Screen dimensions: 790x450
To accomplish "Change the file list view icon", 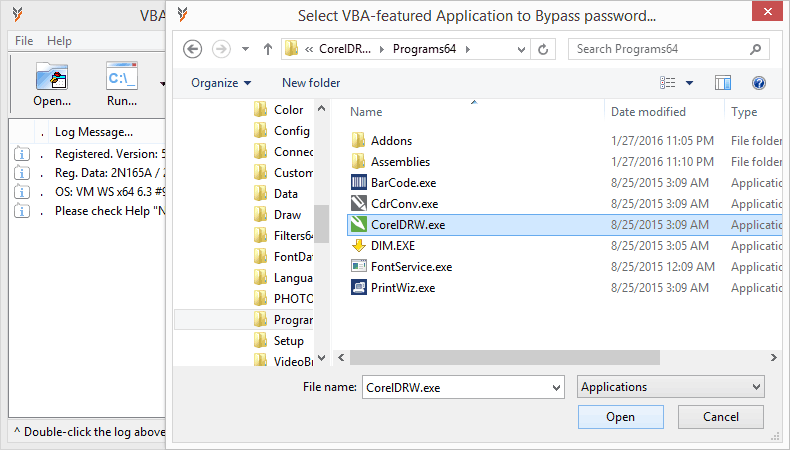I will click(668, 83).
